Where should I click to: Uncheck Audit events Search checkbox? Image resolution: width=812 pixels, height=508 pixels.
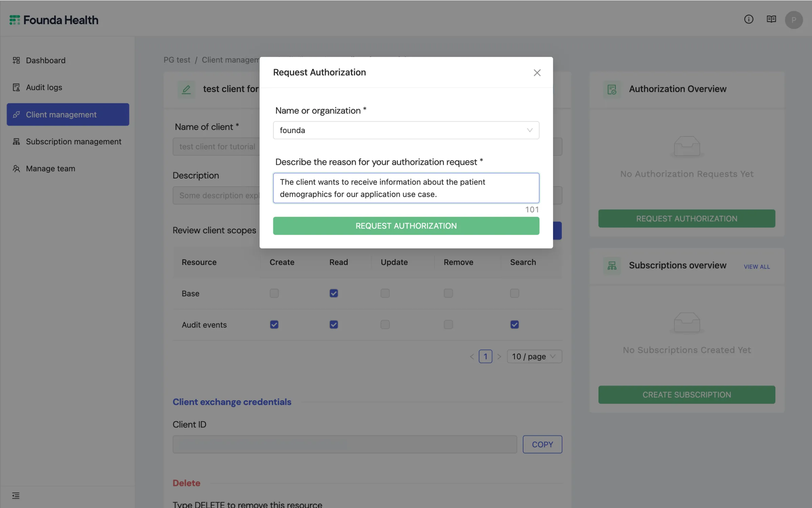(514, 324)
